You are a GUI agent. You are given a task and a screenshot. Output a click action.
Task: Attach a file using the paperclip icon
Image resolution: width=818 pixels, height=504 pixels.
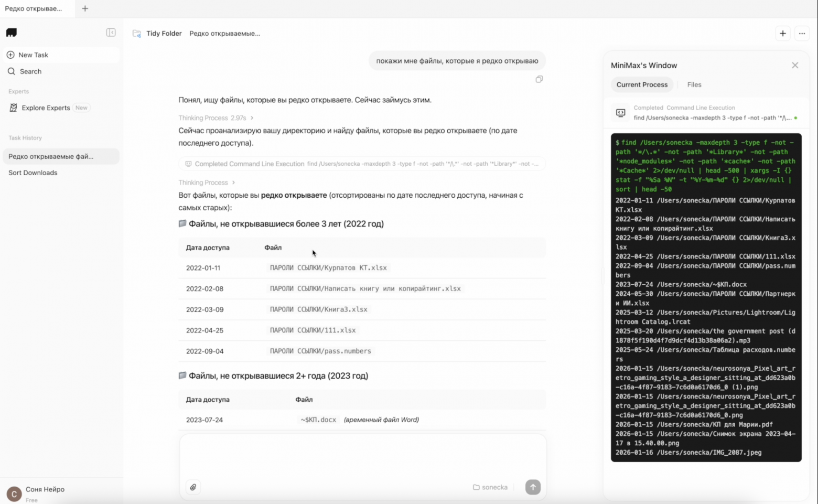[192, 487]
